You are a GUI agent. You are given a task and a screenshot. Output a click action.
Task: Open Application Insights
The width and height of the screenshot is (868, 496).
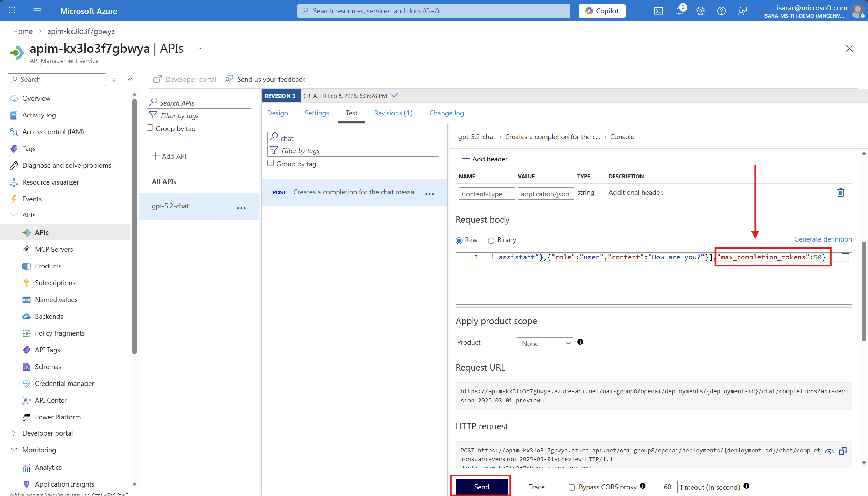coord(65,484)
